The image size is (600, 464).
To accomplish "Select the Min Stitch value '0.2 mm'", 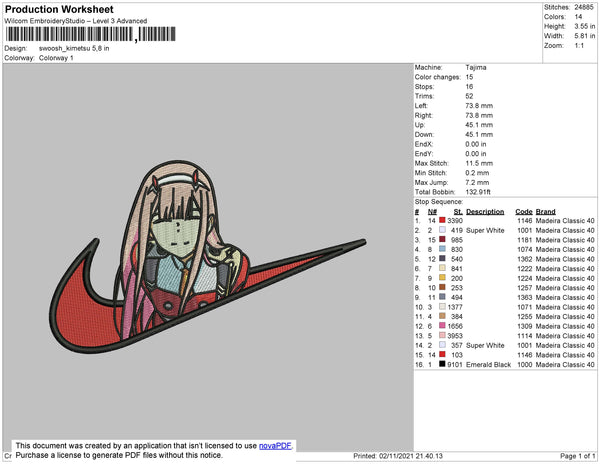I will tap(477, 173).
